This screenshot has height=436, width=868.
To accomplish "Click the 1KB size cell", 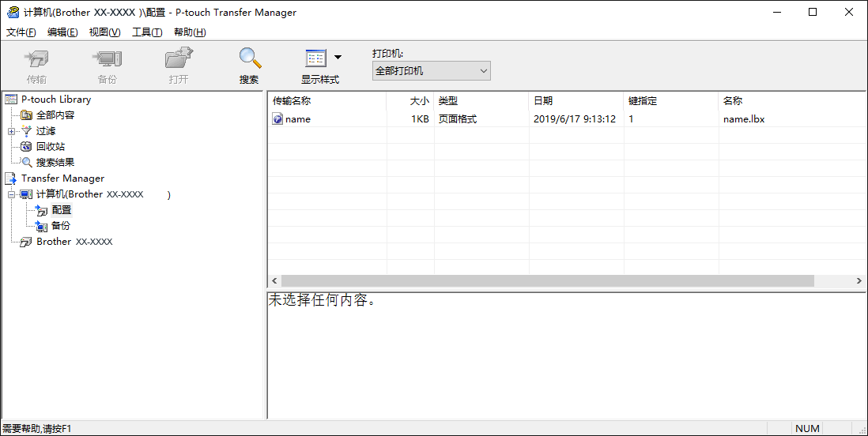I will click(420, 119).
